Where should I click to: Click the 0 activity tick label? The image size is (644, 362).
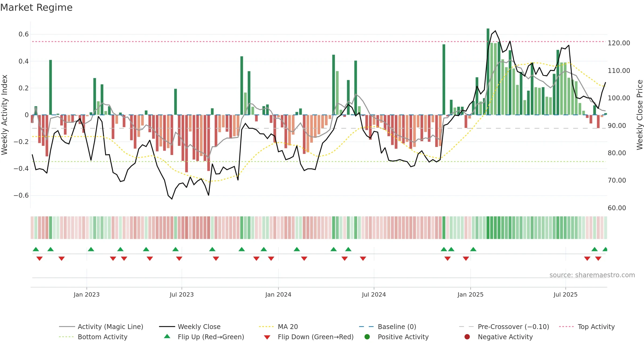click(27, 115)
